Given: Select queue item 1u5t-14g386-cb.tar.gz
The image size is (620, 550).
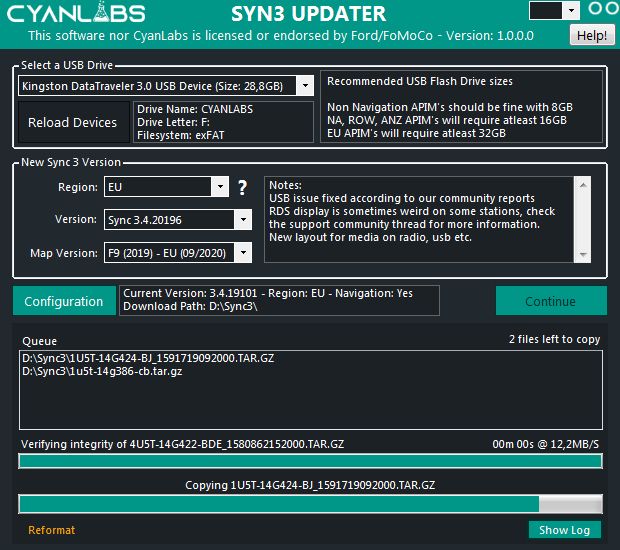Looking at the screenshot, I should click(102, 371).
